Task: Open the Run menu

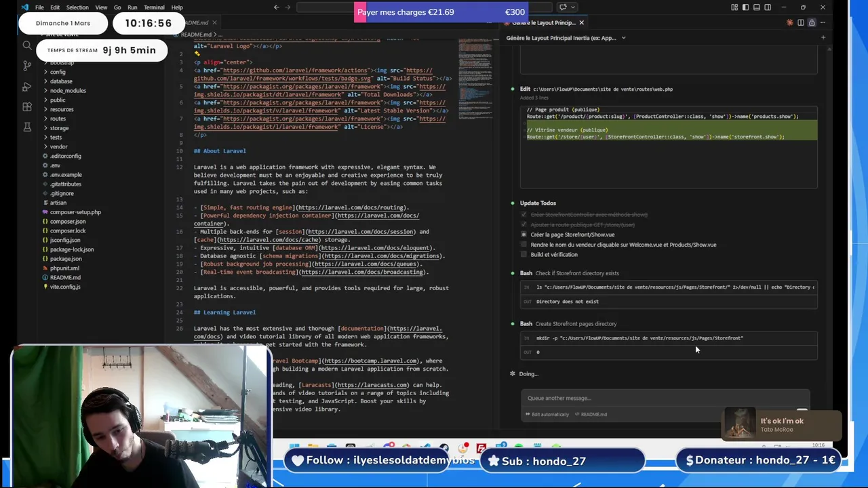Action: 132,7
